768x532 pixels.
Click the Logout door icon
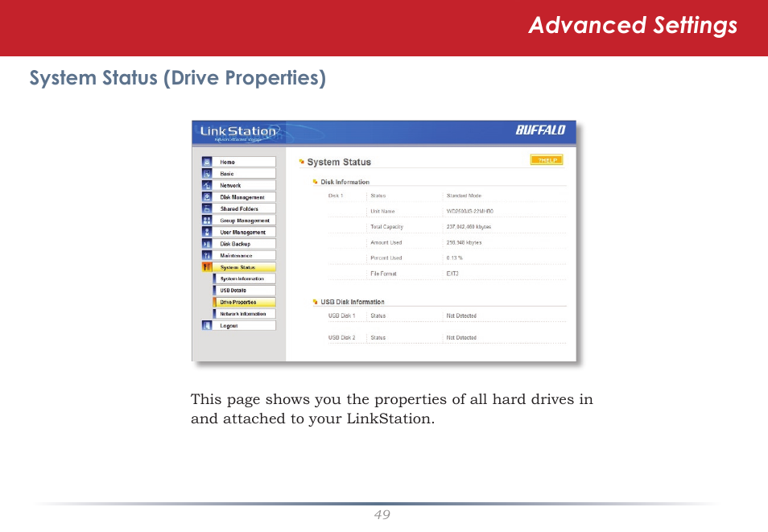207,326
